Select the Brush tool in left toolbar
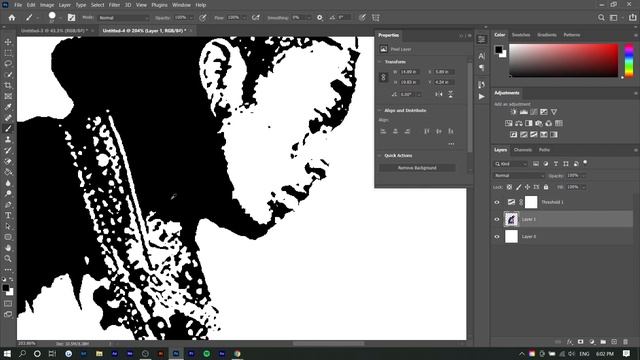Image resolution: width=640 pixels, height=360 pixels. coord(8,129)
